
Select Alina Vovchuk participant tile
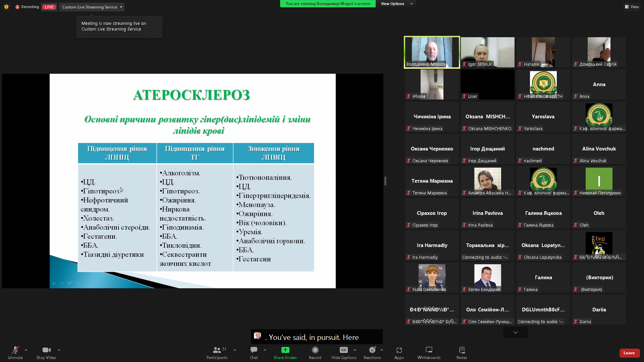point(599,149)
